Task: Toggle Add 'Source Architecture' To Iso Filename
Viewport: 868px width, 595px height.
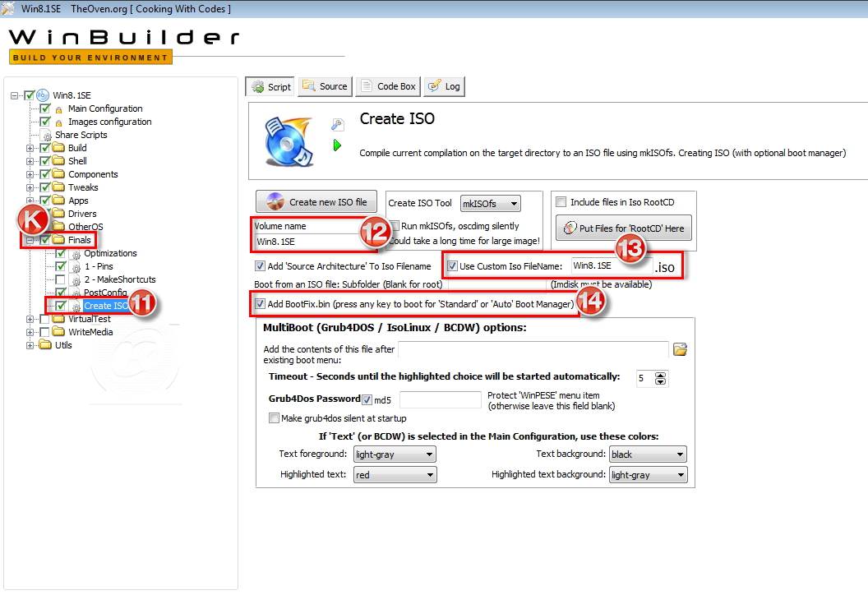Action: [260, 266]
